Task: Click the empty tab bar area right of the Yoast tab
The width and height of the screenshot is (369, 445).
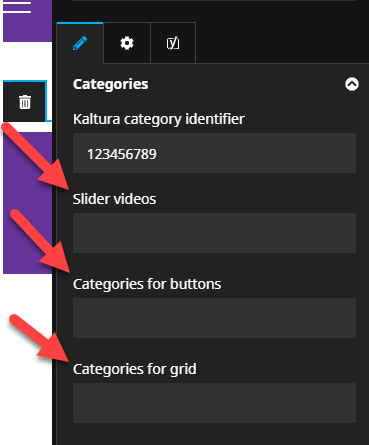Action: point(282,43)
